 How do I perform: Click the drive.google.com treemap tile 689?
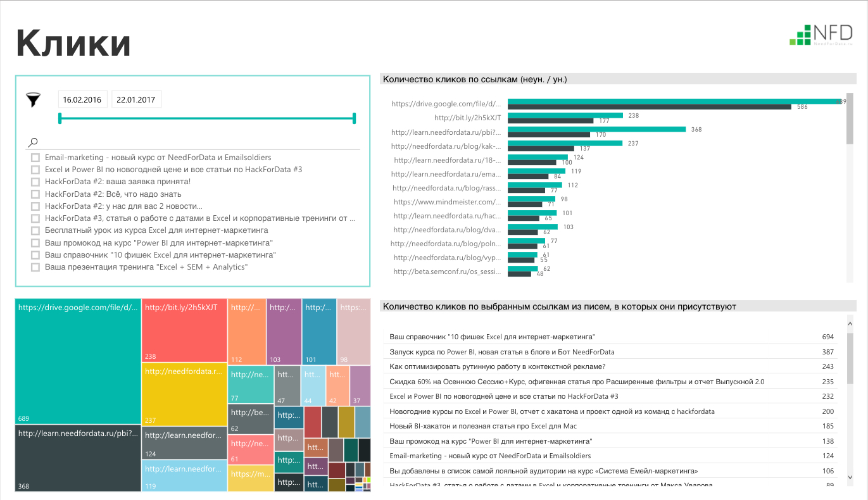(78, 361)
